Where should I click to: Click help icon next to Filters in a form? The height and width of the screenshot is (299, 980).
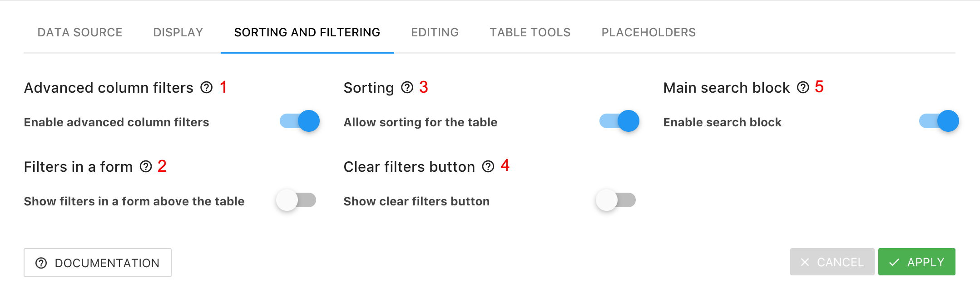point(146,167)
